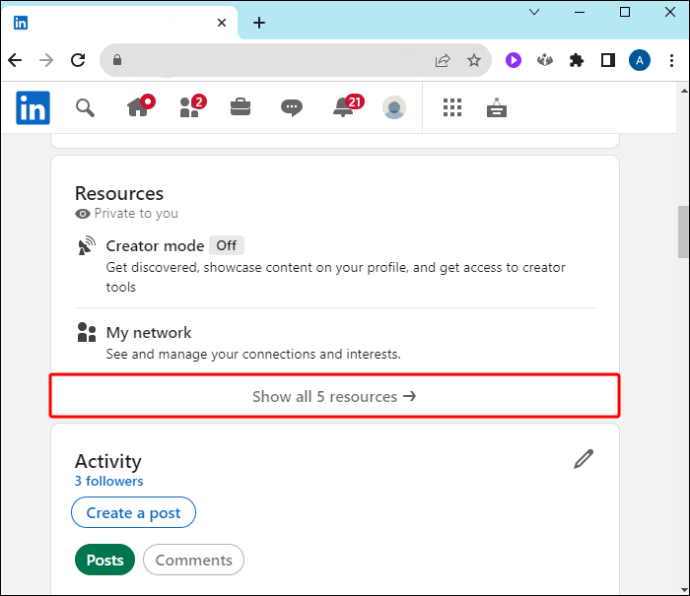Toggle Creator mode Off badge

[227, 245]
